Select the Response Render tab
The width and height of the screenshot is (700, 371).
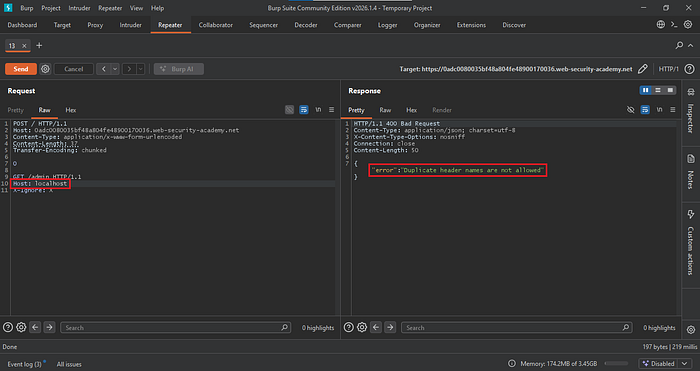[x=442, y=110]
